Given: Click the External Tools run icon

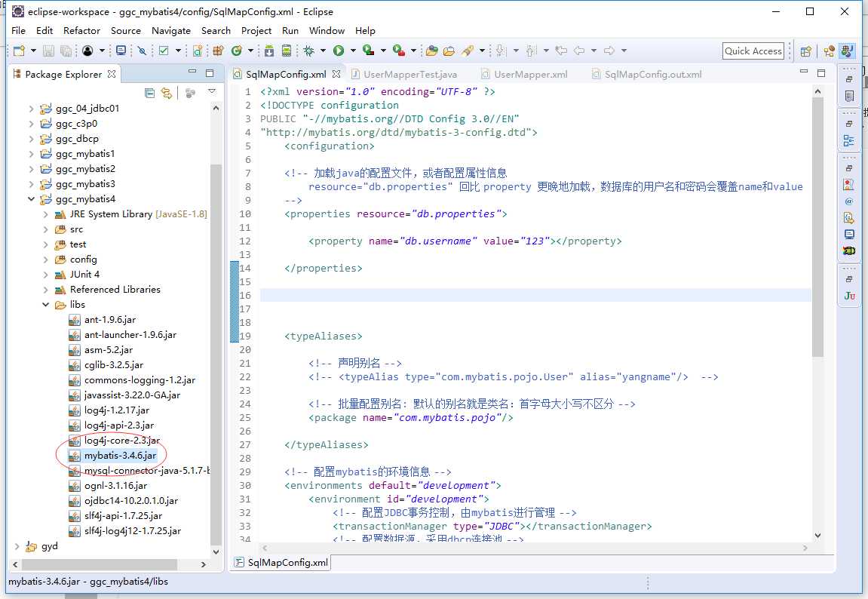Looking at the screenshot, I should (x=399, y=51).
